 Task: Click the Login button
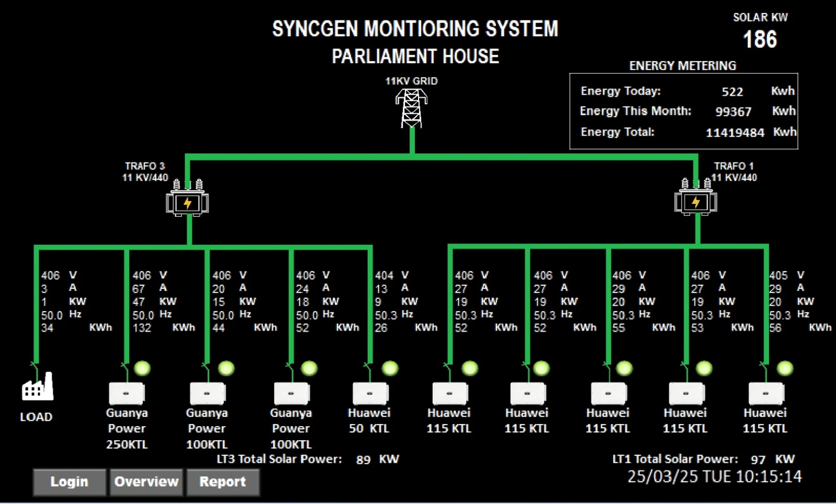(69, 482)
